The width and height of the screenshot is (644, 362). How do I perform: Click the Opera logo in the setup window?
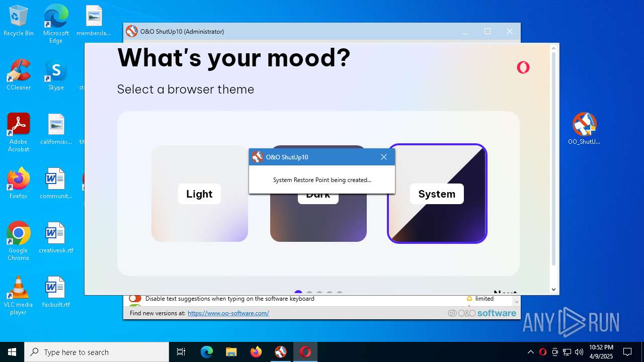(523, 67)
